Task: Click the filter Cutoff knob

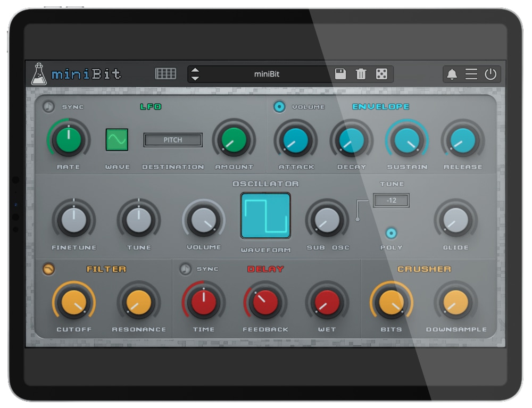Action: [x=73, y=302]
